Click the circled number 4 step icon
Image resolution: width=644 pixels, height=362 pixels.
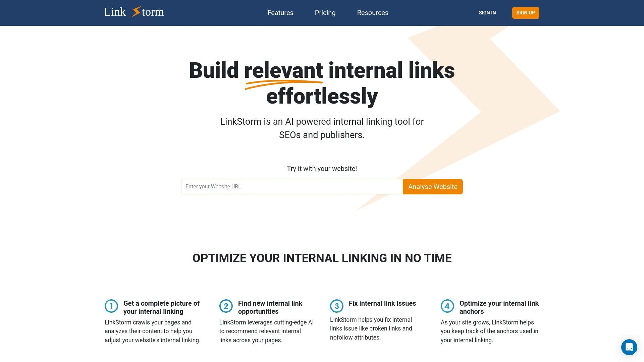pos(447,306)
